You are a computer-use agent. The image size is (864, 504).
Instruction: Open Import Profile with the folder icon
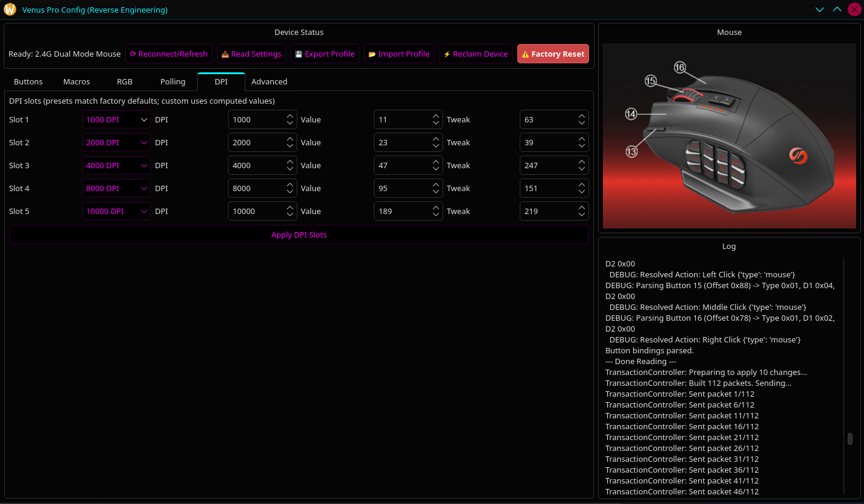[399, 54]
